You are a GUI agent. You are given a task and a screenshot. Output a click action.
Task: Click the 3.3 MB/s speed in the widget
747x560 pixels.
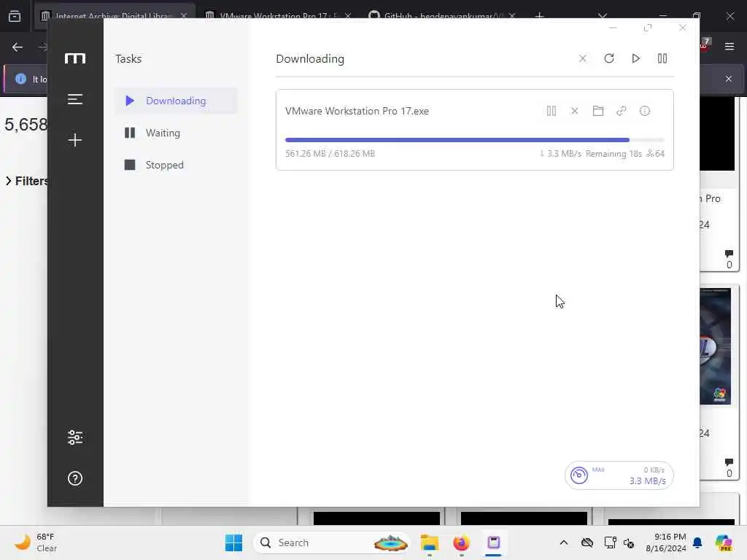click(648, 481)
